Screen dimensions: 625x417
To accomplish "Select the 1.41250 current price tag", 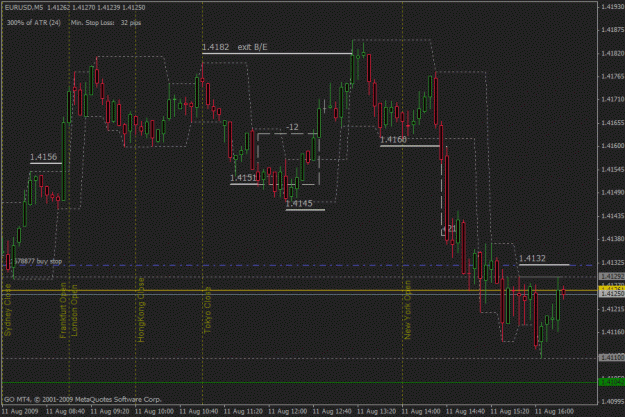I will [x=612, y=294].
